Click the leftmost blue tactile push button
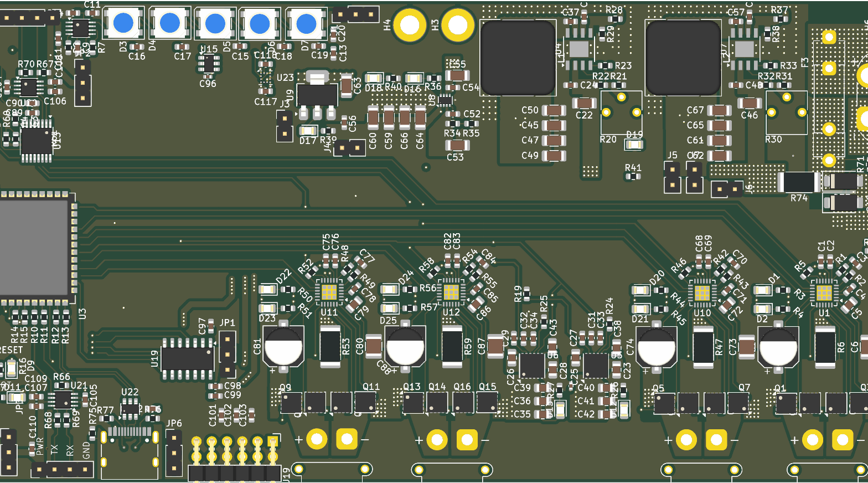The height and width of the screenshot is (483, 868). point(123,23)
